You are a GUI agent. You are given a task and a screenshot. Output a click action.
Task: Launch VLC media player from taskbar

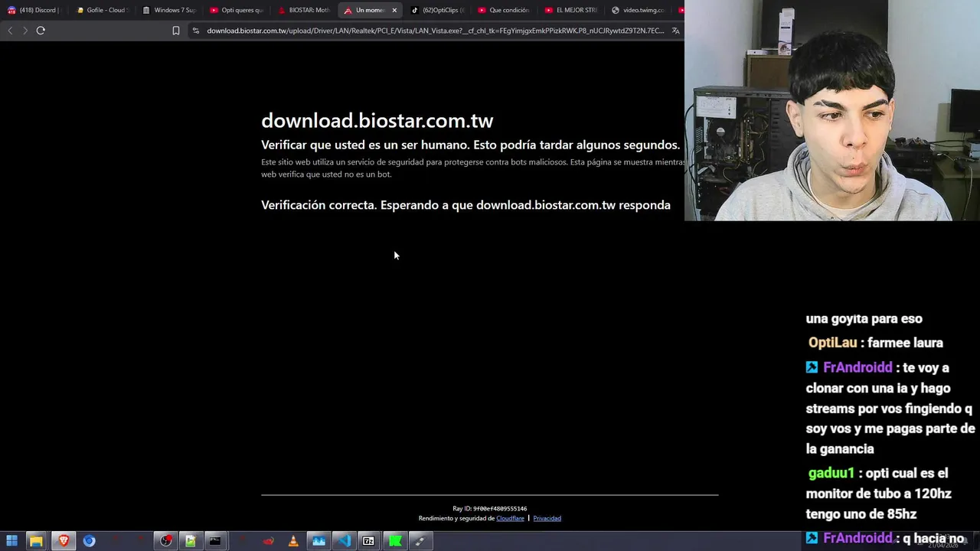coord(293,541)
